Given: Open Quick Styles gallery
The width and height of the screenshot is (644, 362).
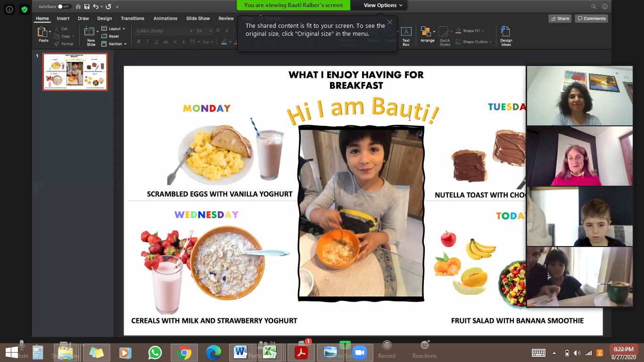Looking at the screenshot, I should point(445,36).
